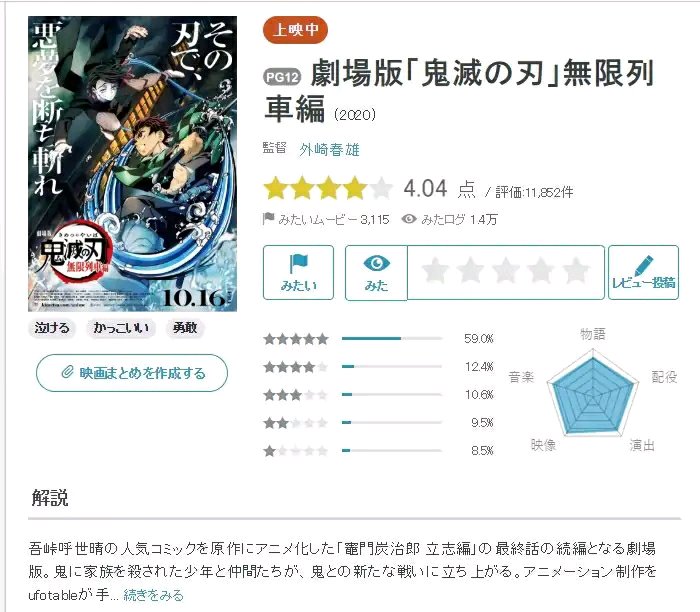700x612 pixels.
Task: Rate the movie one star
Action: point(435,271)
